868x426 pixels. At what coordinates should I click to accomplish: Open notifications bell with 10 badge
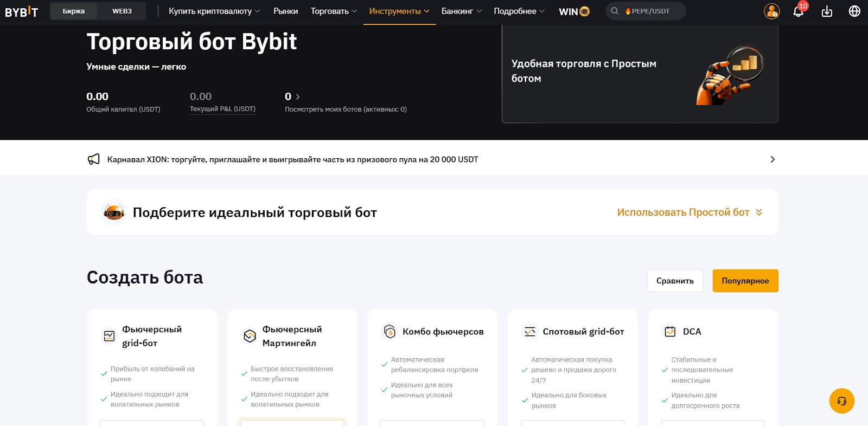pyautogui.click(x=799, y=10)
